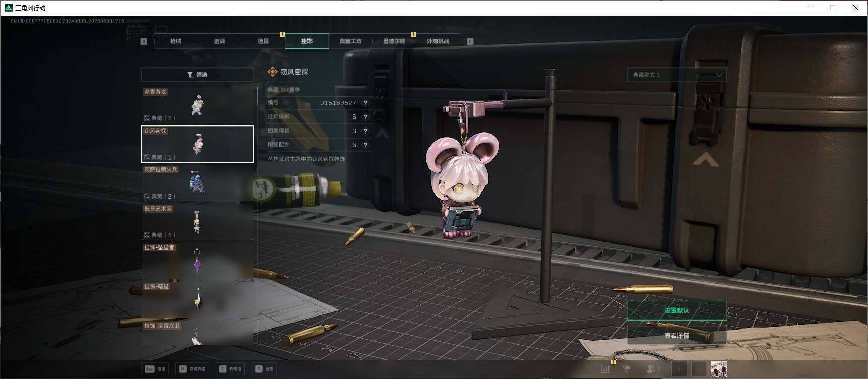Viewport: 868px width, 379px height.
Task: Select the 赤霄游龙 charm thumbnail
Action: 197,105
